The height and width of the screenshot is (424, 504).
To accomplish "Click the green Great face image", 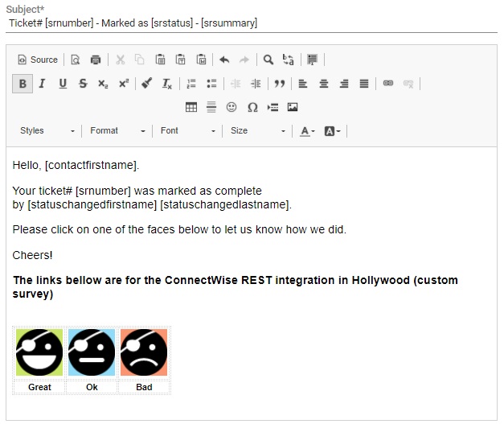I will click(39, 352).
